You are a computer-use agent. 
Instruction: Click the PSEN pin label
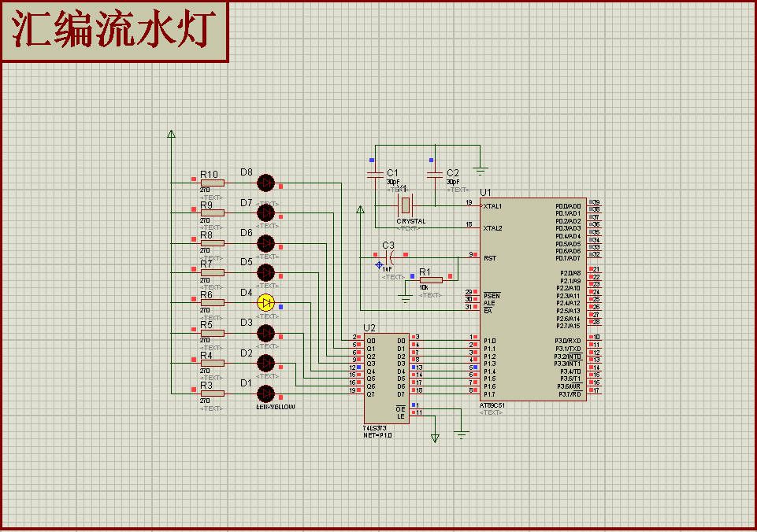click(x=492, y=296)
